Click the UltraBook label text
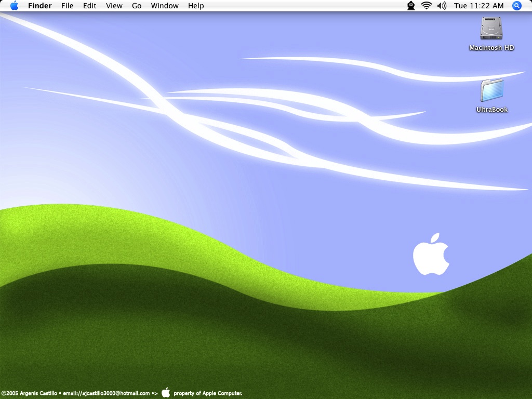This screenshot has width=532, height=399. coord(492,110)
